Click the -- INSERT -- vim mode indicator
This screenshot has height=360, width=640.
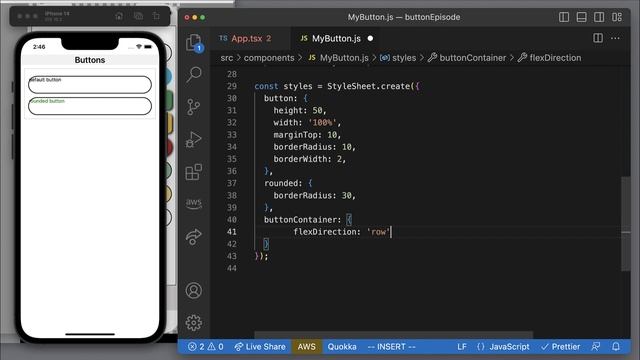pyautogui.click(x=391, y=347)
